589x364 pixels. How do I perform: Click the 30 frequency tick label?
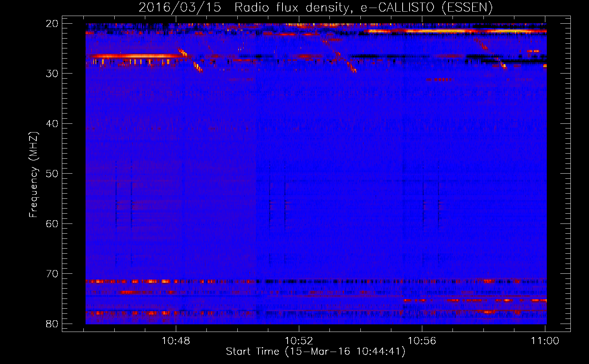click(52, 74)
